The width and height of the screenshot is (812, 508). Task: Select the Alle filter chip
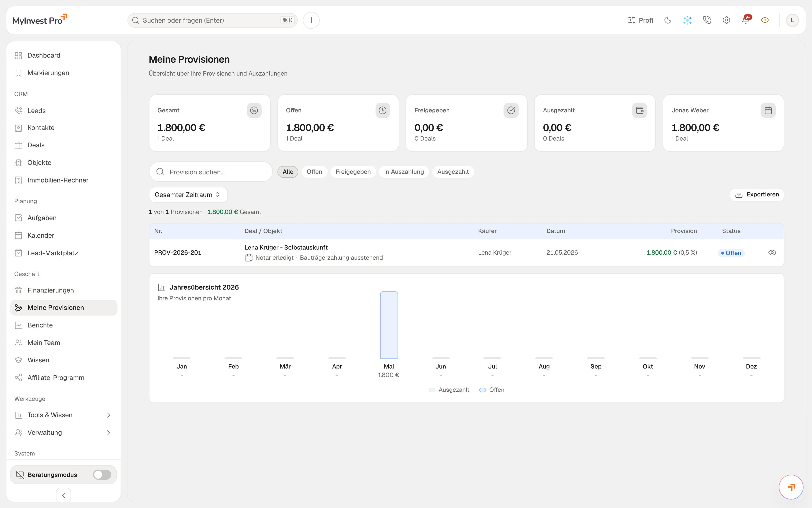288,172
